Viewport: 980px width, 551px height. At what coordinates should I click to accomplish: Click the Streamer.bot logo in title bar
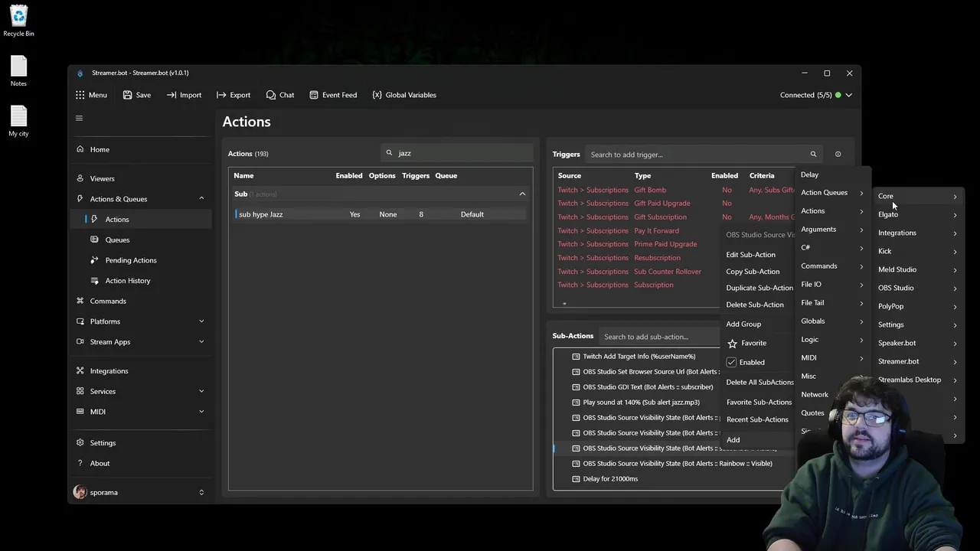click(x=80, y=73)
